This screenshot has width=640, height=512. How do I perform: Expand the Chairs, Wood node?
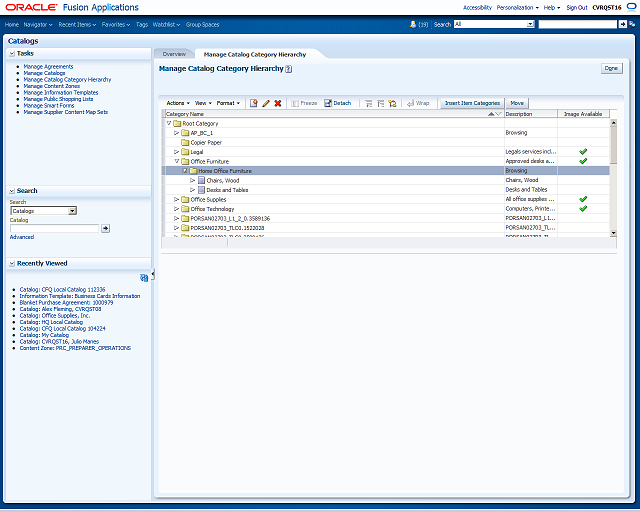(x=193, y=180)
